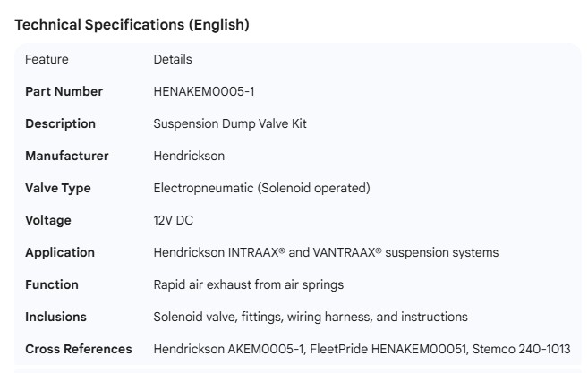Click the 12V DC voltage value

coord(174,220)
